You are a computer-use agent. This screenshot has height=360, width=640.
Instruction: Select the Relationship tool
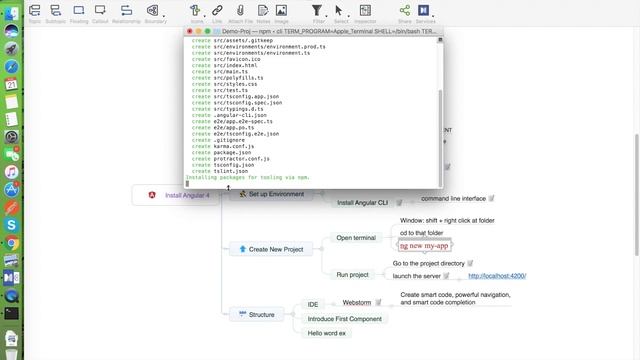tap(127, 11)
